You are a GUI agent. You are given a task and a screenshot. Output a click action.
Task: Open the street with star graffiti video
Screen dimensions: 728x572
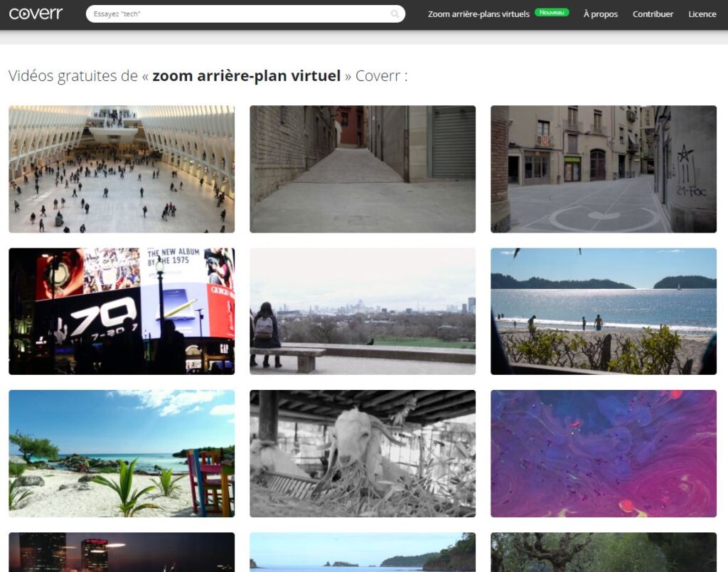[x=604, y=169]
